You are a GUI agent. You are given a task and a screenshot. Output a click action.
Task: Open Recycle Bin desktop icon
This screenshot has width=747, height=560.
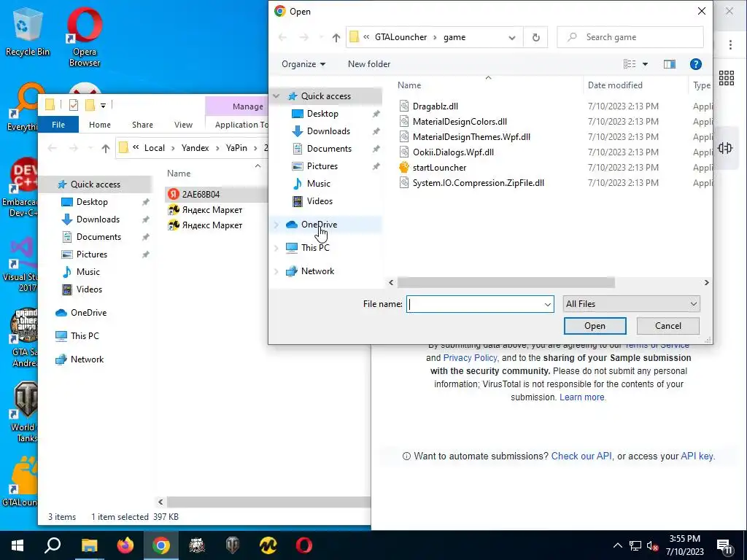(27, 32)
